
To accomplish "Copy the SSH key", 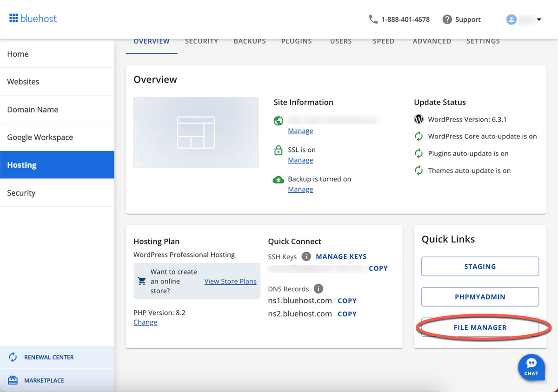I will pos(378,268).
